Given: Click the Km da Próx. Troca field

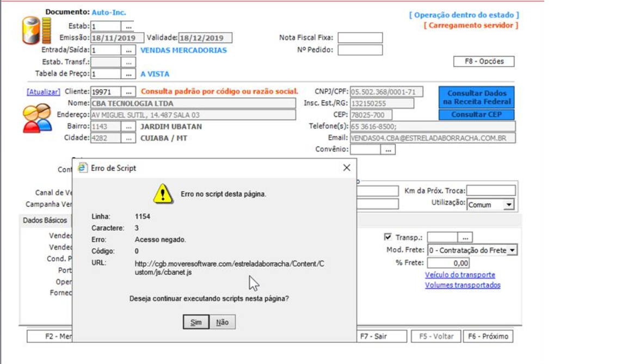Looking at the screenshot, I should tap(491, 190).
